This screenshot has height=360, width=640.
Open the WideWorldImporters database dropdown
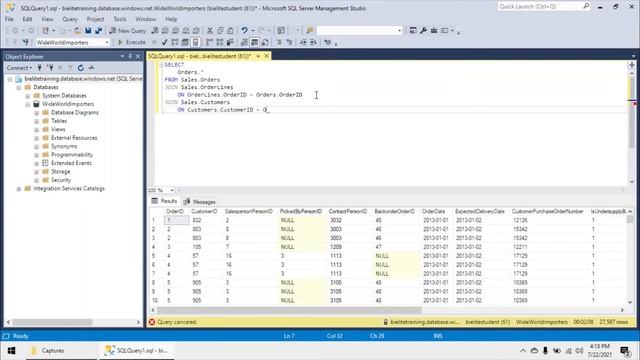coord(107,42)
